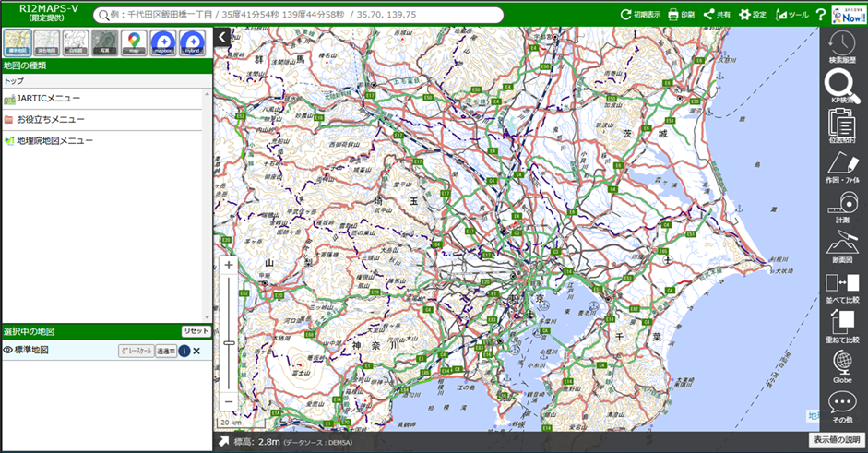Click the 並べて比較 side-by-side compare icon

click(x=841, y=286)
